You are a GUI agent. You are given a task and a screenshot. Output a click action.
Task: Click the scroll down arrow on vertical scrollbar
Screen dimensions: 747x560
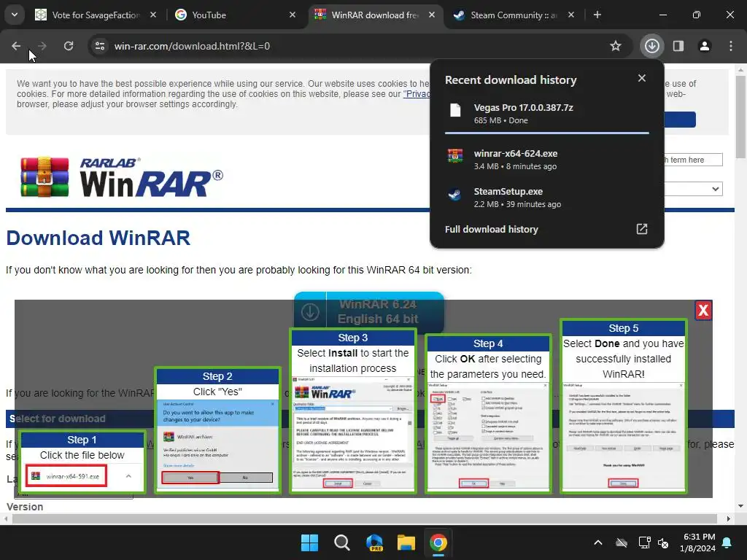point(741,506)
